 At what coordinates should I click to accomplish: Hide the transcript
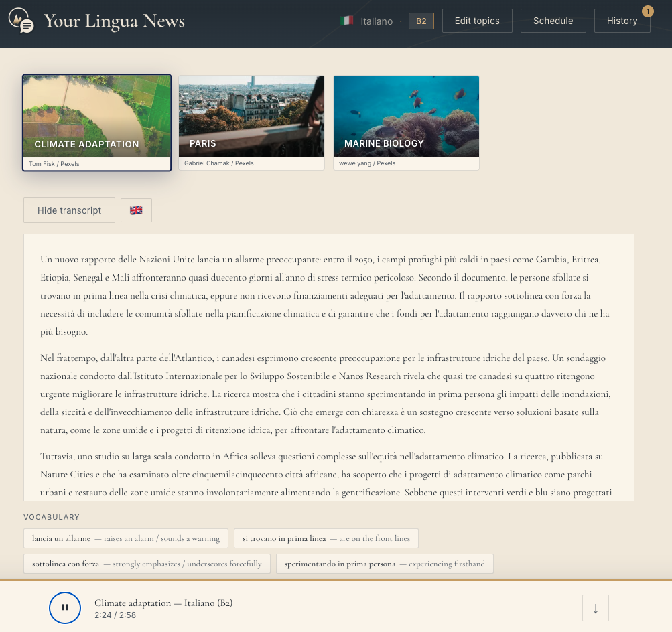coord(70,210)
